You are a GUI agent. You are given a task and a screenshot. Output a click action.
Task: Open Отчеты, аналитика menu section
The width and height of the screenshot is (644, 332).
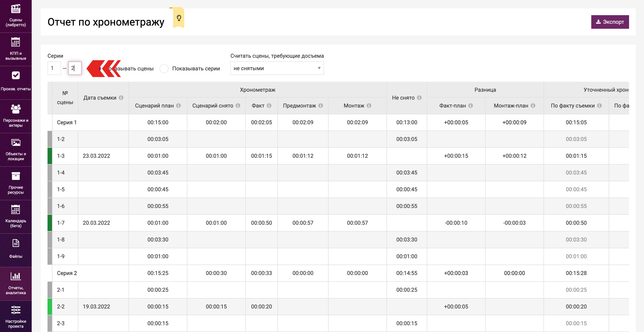tap(15, 284)
